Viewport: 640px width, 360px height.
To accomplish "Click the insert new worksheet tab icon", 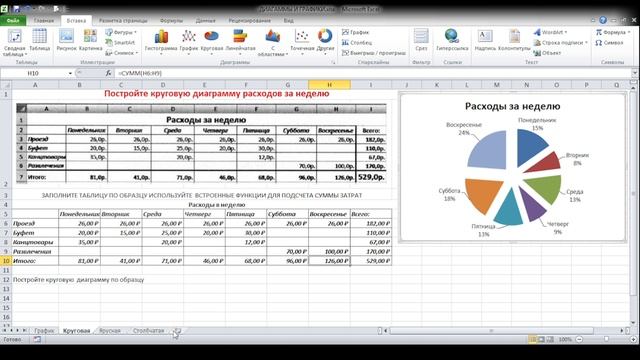I will pos(178,331).
